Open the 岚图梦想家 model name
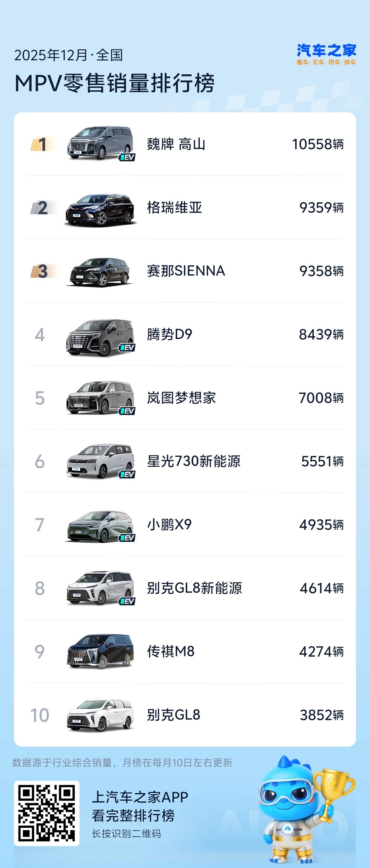 click(181, 398)
